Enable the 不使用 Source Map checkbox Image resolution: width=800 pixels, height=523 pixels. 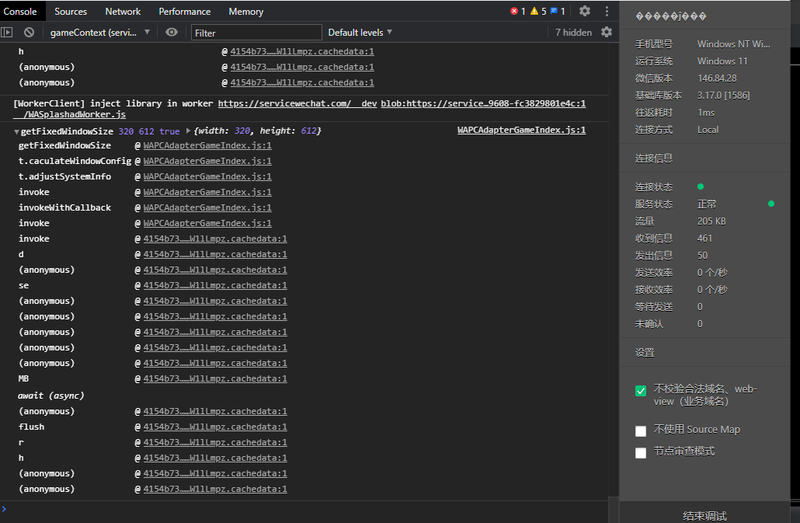641,431
